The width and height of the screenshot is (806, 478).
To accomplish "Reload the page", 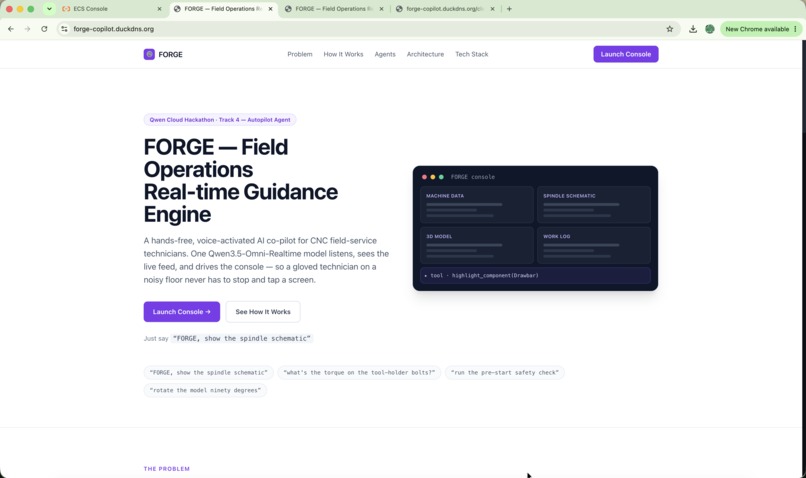I will click(44, 29).
